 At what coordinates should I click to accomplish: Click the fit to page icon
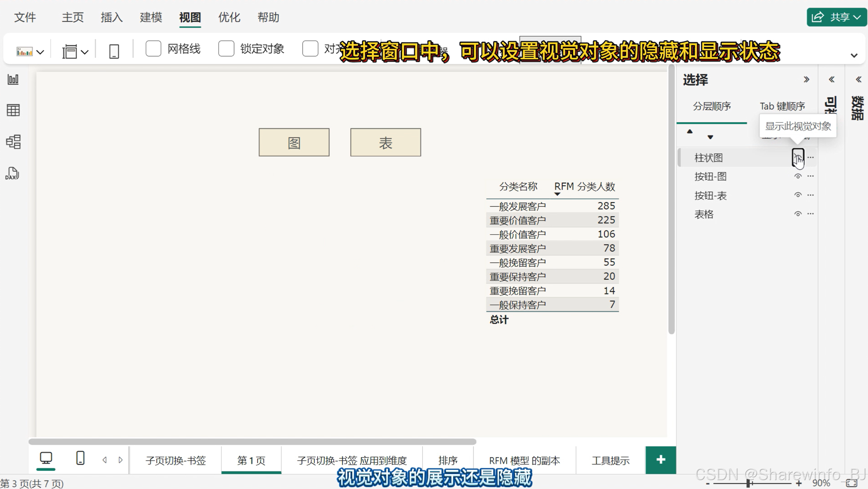coord(851,483)
